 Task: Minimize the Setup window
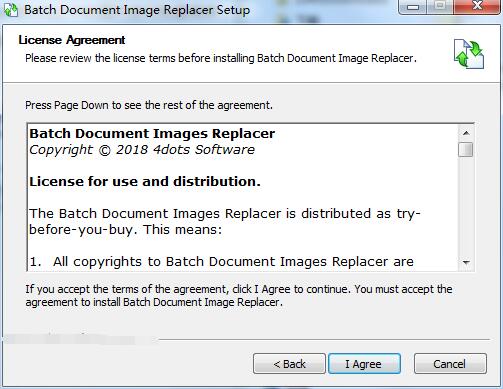pyautogui.click(x=413, y=7)
